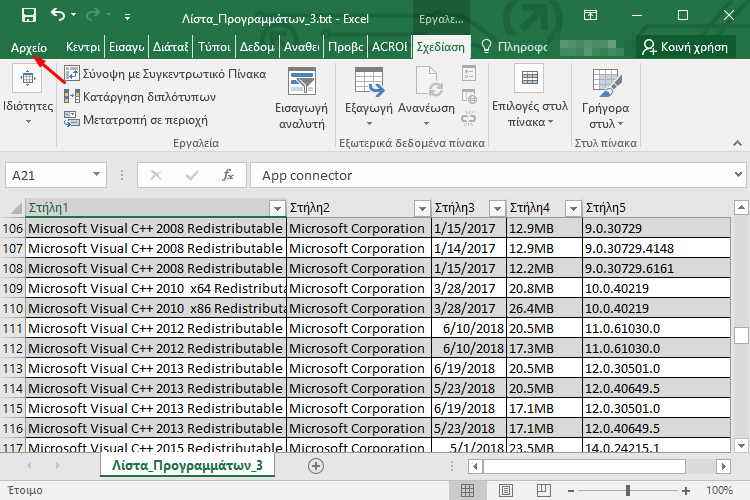Click Μετατροπή σε περιοχή button
This screenshot has width=750, height=500.
click(x=136, y=120)
